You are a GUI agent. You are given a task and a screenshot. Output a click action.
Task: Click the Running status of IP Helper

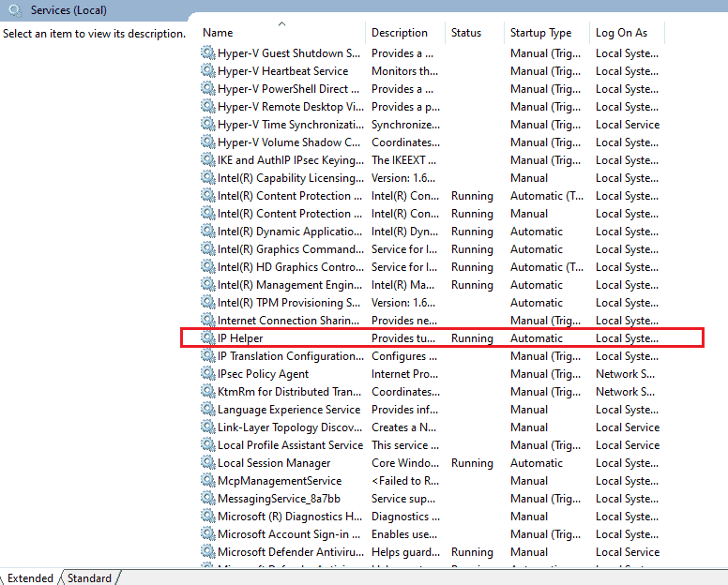[472, 338]
